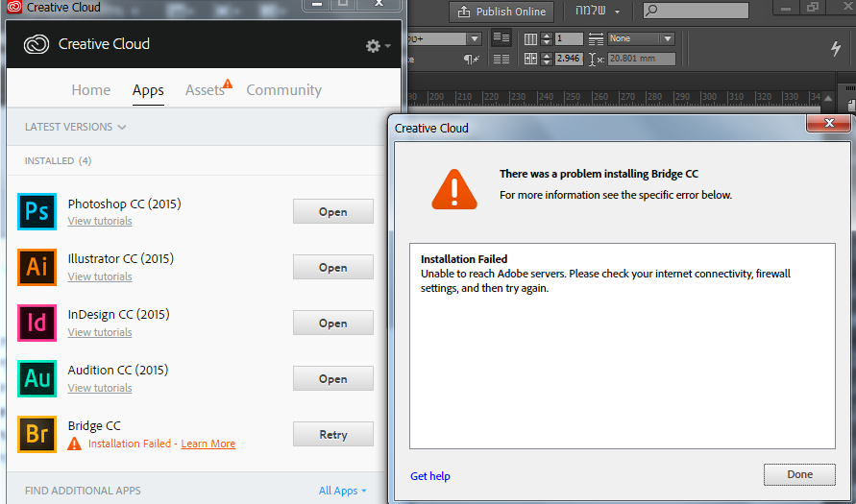Toggle align to baseline grid icon
The width and height of the screenshot is (856, 504).
click(501, 59)
